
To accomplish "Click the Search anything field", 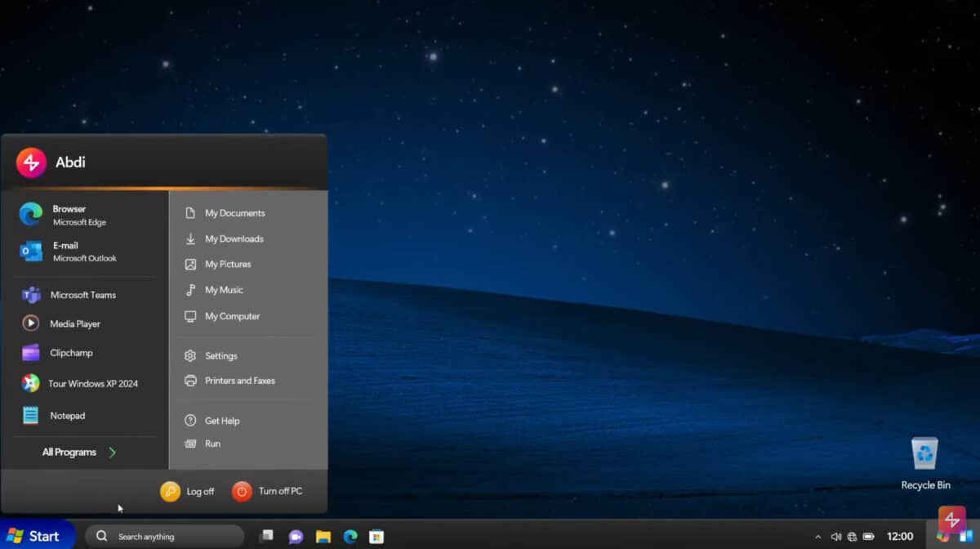I will click(x=163, y=536).
